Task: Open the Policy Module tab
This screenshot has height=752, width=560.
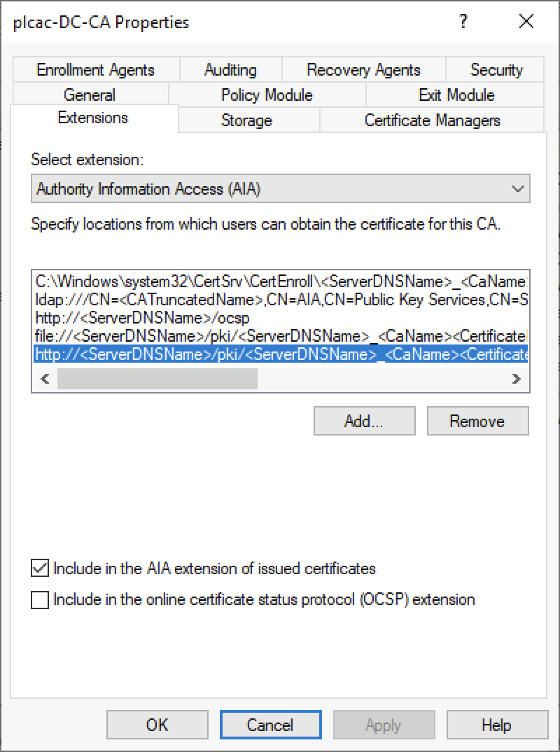Action: (267, 95)
